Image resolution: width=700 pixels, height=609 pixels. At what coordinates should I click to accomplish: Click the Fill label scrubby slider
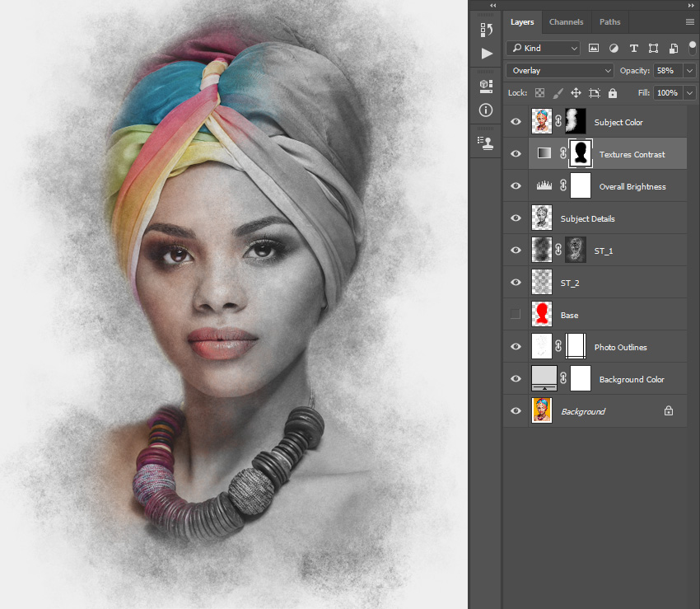(643, 93)
